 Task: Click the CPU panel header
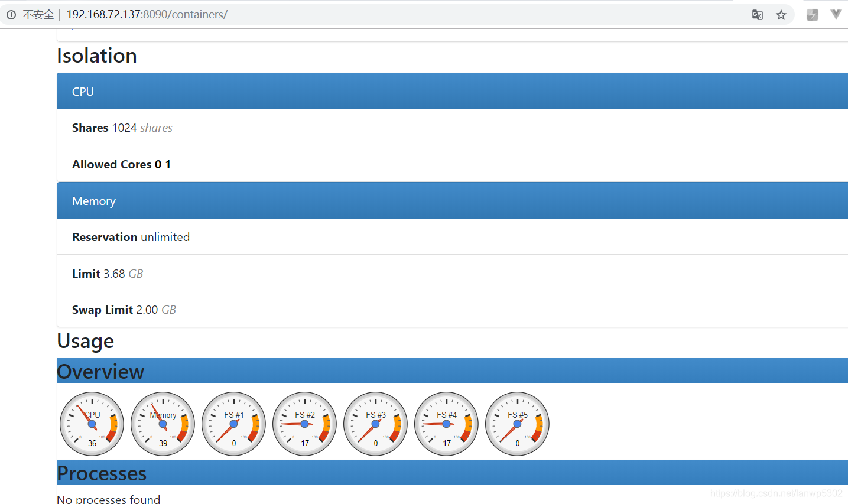pyautogui.click(x=452, y=91)
